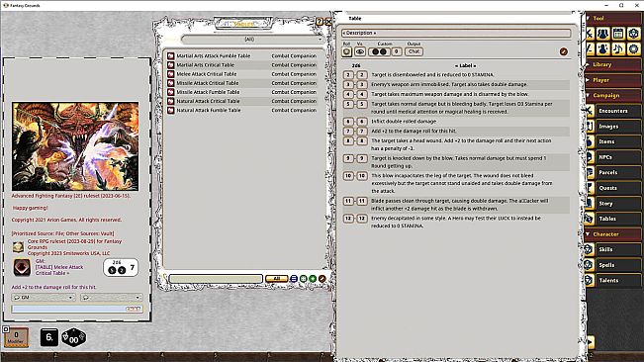This screenshot has width=644, height=362.
Task: Open the options gear Tool icon
Action: point(633,48)
